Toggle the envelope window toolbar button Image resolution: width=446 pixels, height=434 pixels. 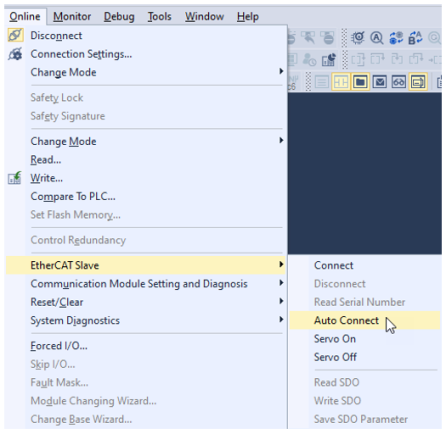click(379, 82)
